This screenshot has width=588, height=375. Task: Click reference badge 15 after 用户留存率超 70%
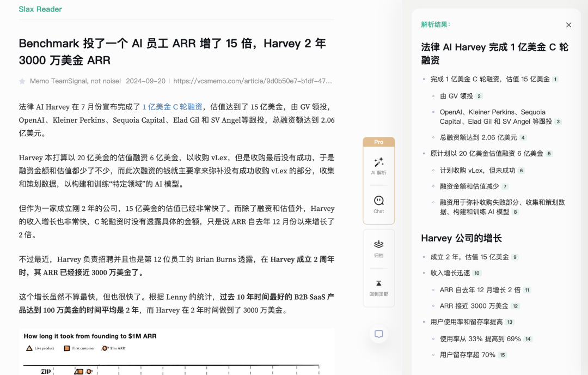tap(503, 355)
